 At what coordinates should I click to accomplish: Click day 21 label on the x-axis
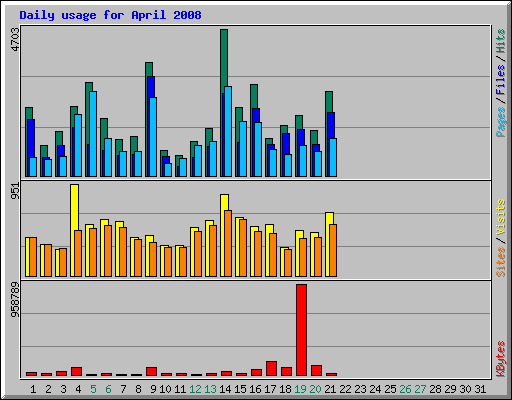(330, 389)
